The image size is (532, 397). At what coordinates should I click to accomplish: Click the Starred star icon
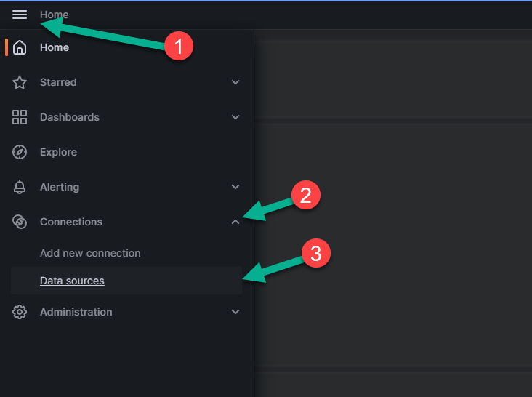[20, 82]
